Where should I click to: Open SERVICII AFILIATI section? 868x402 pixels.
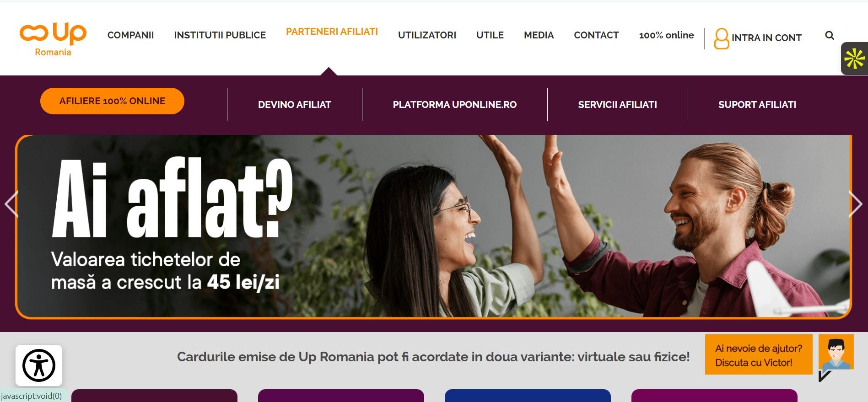pyautogui.click(x=617, y=105)
